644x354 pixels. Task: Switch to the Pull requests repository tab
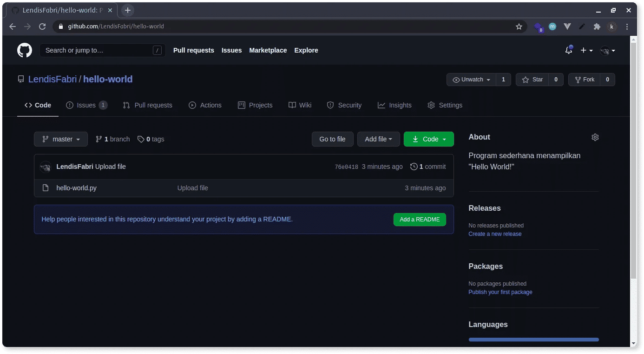tap(147, 105)
